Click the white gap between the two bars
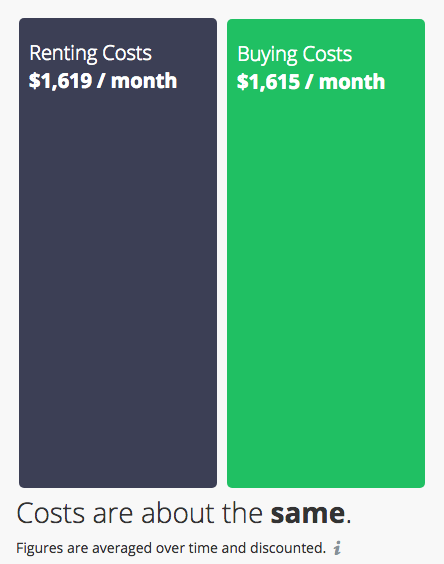The height and width of the screenshot is (564, 444). pyautogui.click(x=222, y=252)
